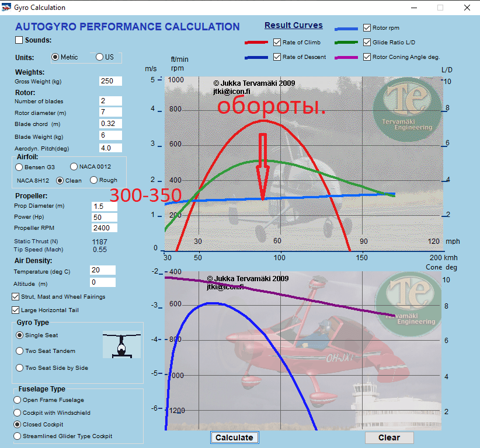Disable the Large Horizontal Tail option
The image size is (480, 448).
point(14,309)
